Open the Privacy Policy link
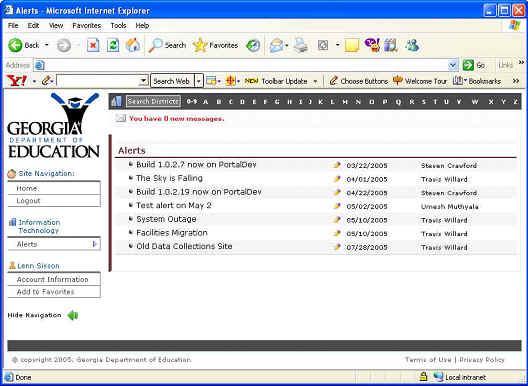Image resolution: width=528 pixels, height=386 pixels. 482,359
